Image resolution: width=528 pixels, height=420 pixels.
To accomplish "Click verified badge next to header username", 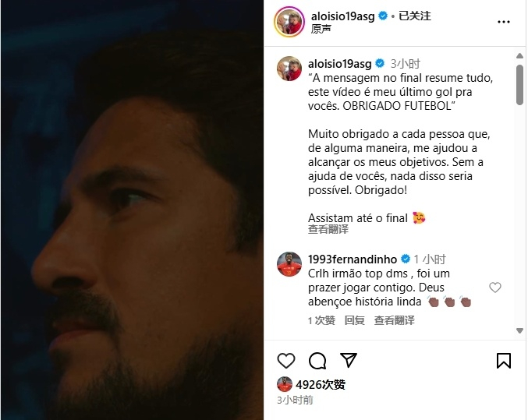I will [383, 16].
